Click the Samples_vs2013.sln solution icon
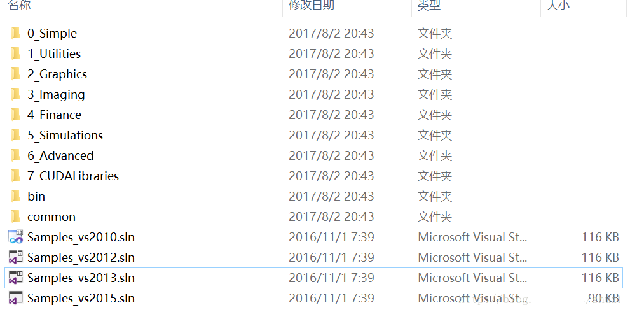This screenshot has height=312, width=644. coord(16,278)
